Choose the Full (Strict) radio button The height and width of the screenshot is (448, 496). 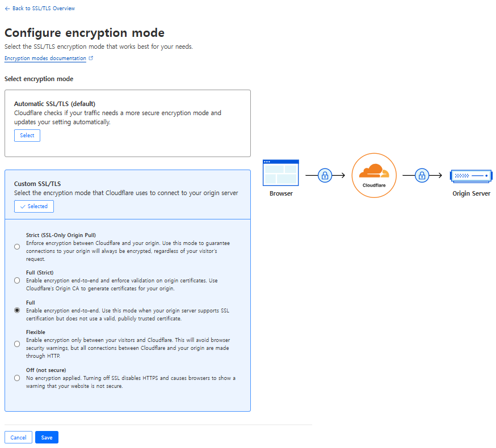(17, 280)
